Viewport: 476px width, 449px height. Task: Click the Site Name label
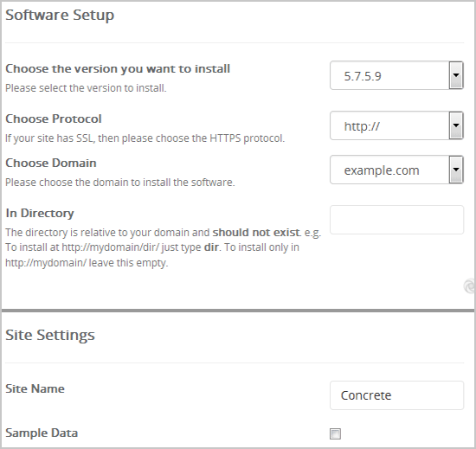[x=35, y=388]
